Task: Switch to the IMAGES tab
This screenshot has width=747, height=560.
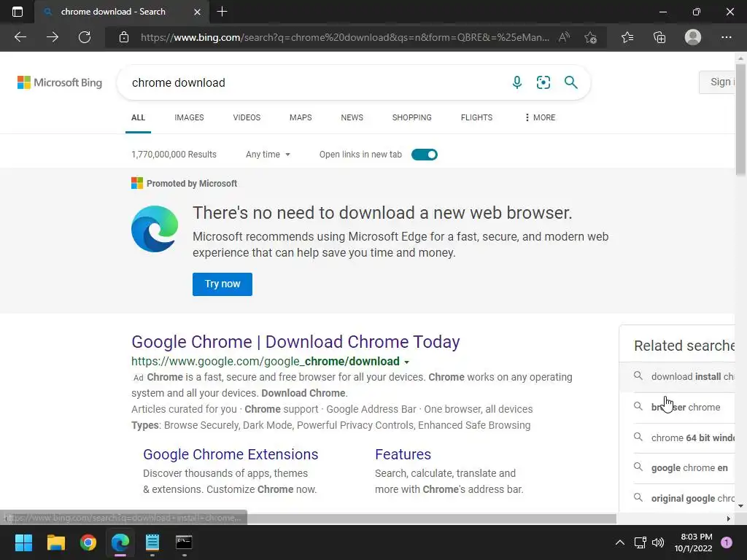Action: [x=189, y=117]
